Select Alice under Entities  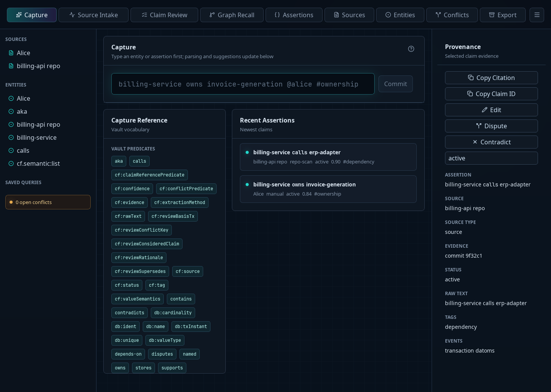pos(48,98)
